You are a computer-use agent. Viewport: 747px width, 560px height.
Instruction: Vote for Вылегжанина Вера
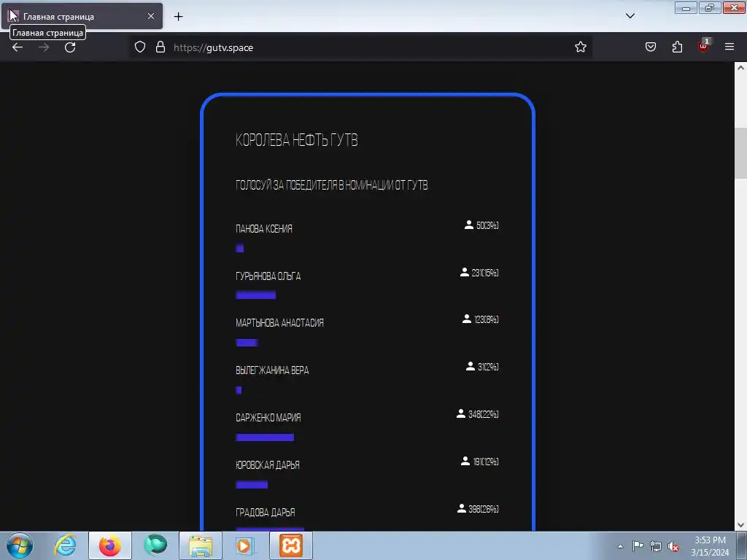click(x=272, y=370)
